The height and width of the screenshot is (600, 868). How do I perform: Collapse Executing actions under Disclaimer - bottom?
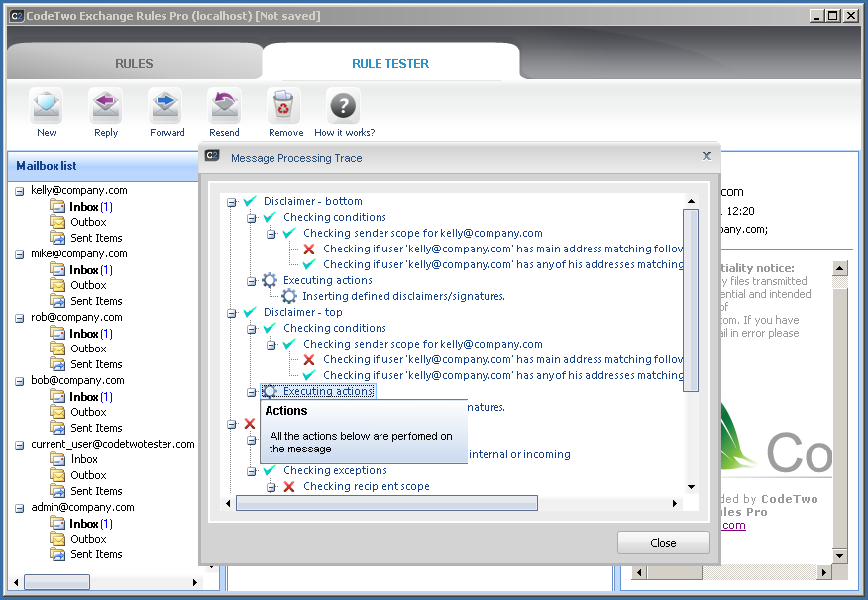click(252, 281)
